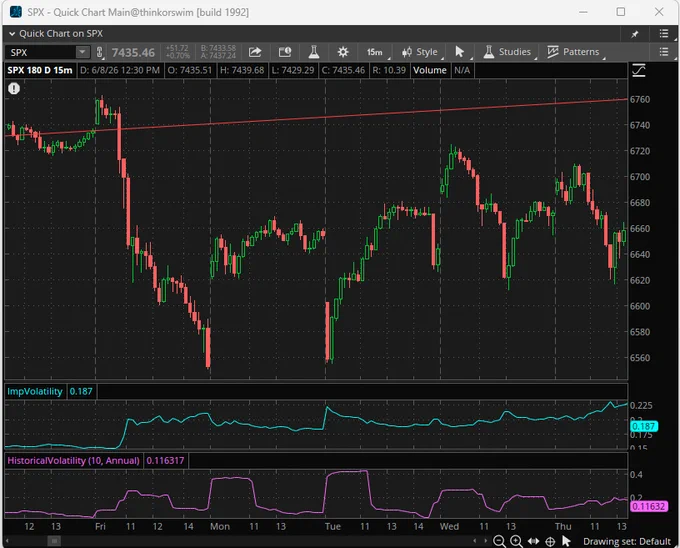Open the chart toolbar list menu icon

pyautogui.click(x=664, y=52)
